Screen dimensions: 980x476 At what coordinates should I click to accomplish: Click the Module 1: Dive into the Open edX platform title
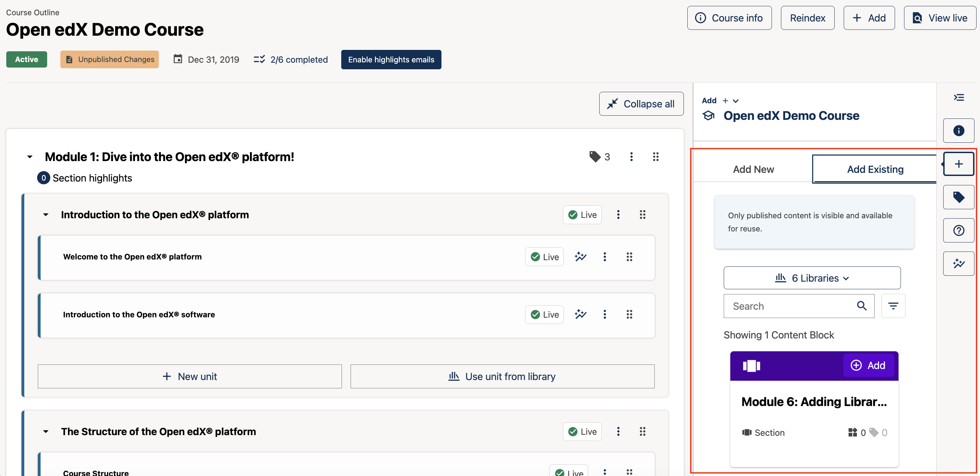(x=169, y=157)
